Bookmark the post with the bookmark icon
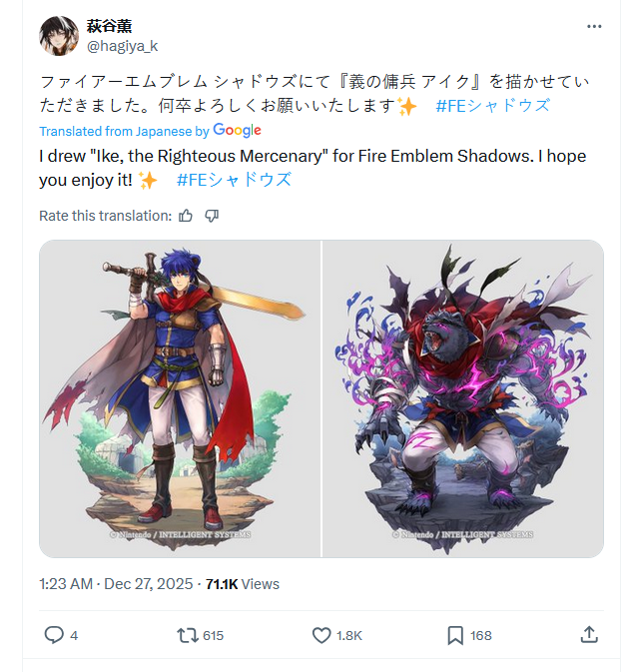This screenshot has width=637, height=672. point(455,635)
